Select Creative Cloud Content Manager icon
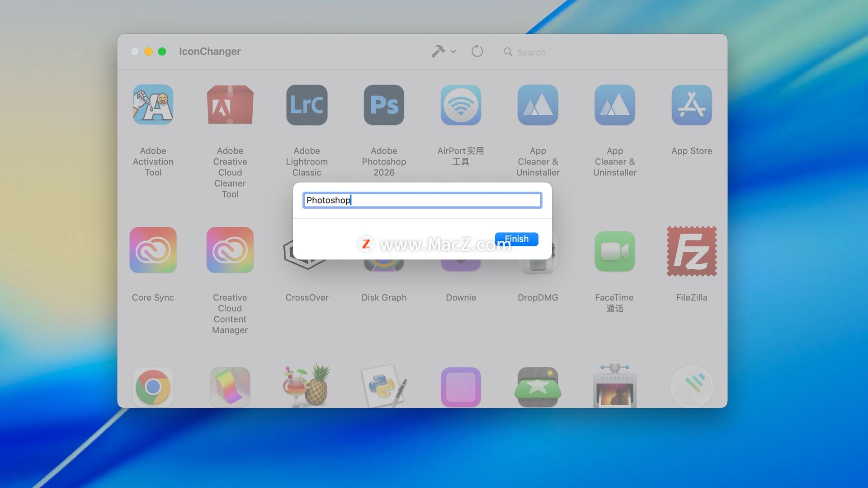Screen dimensions: 868x488 [x=230, y=250]
